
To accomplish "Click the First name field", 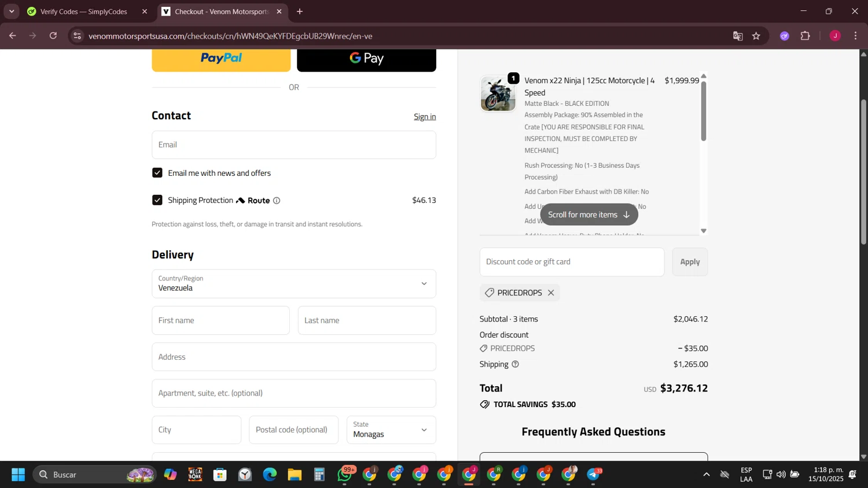I will (220, 320).
